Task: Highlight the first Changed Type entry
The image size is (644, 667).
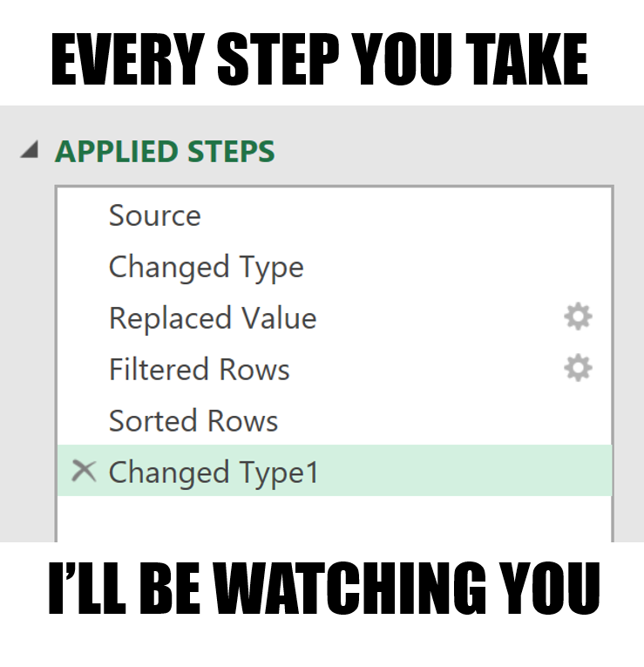Action: 206,267
